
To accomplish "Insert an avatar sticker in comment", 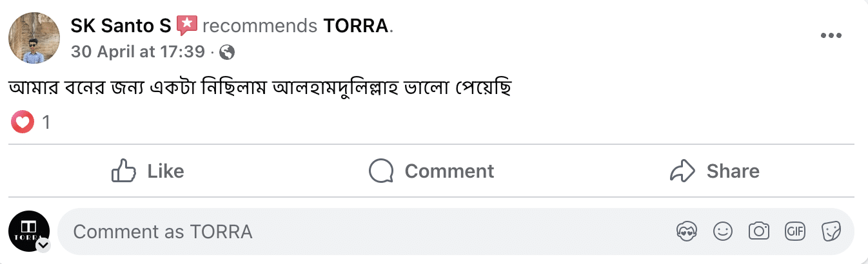I will (x=685, y=231).
